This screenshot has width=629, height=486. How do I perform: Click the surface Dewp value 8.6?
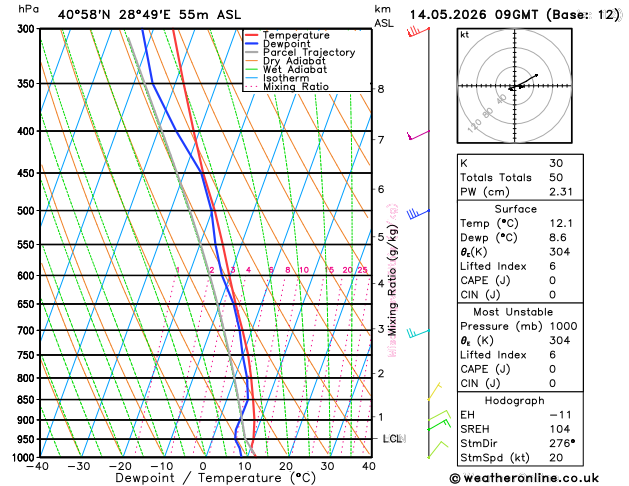[558, 237]
